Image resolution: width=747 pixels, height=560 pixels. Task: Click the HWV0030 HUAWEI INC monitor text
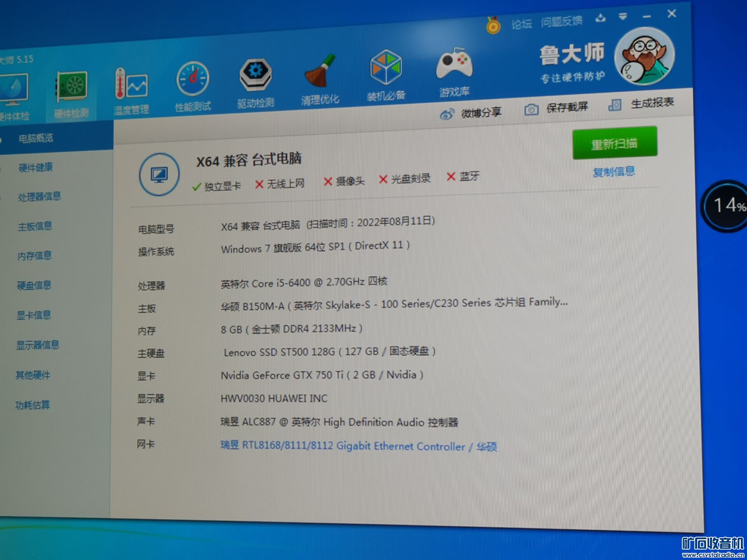pyautogui.click(x=274, y=398)
